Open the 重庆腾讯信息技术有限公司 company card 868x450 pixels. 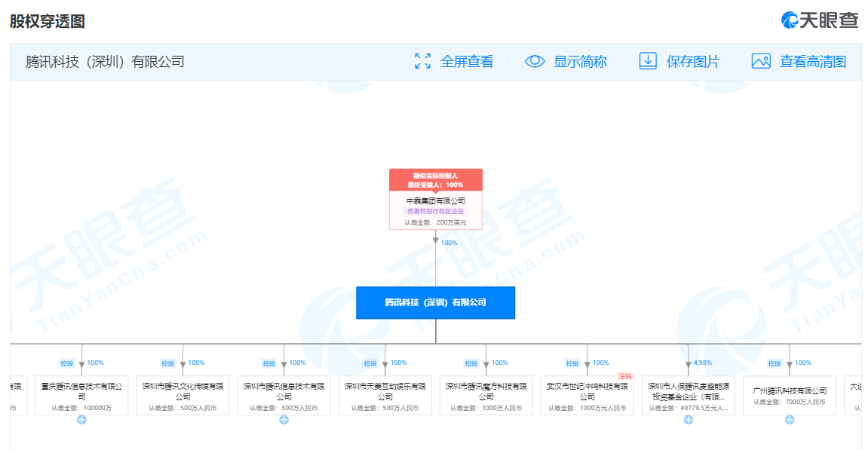tap(82, 395)
